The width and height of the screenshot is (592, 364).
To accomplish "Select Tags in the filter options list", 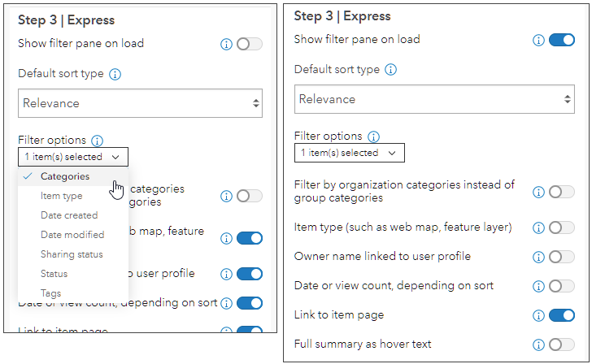I will pyautogui.click(x=50, y=293).
